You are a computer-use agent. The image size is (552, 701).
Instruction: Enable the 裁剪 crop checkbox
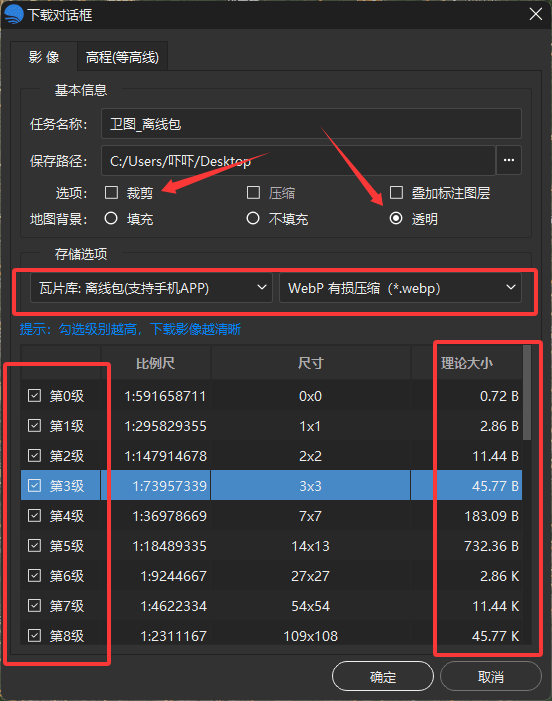pyautogui.click(x=111, y=193)
